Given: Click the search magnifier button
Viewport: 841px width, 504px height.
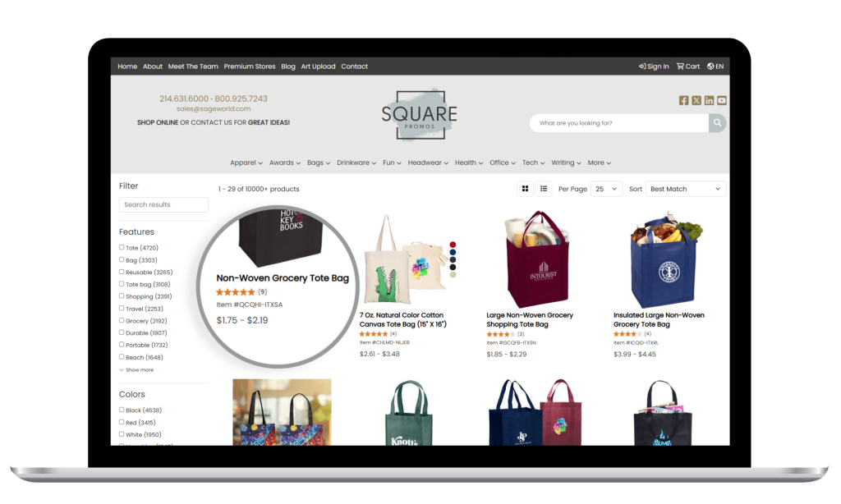Looking at the screenshot, I should [717, 123].
